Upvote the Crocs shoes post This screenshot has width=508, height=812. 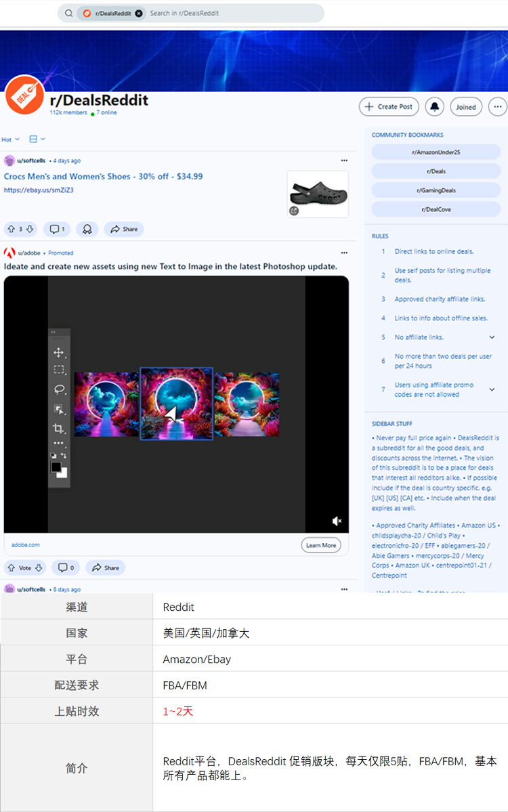click(x=11, y=230)
